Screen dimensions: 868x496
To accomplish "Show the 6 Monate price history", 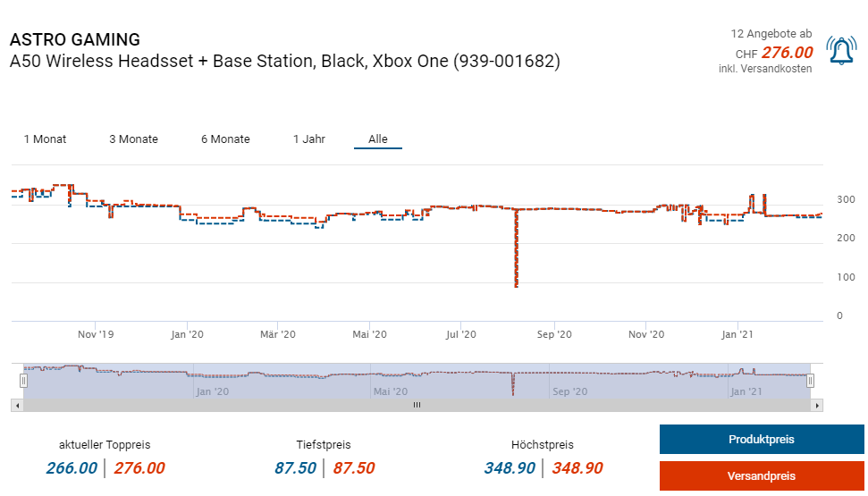I will [225, 139].
